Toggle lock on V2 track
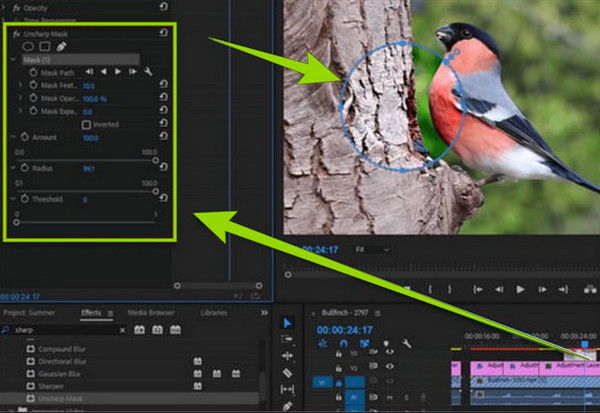Viewport: 600px width, 413px height. pyautogui.click(x=338, y=368)
